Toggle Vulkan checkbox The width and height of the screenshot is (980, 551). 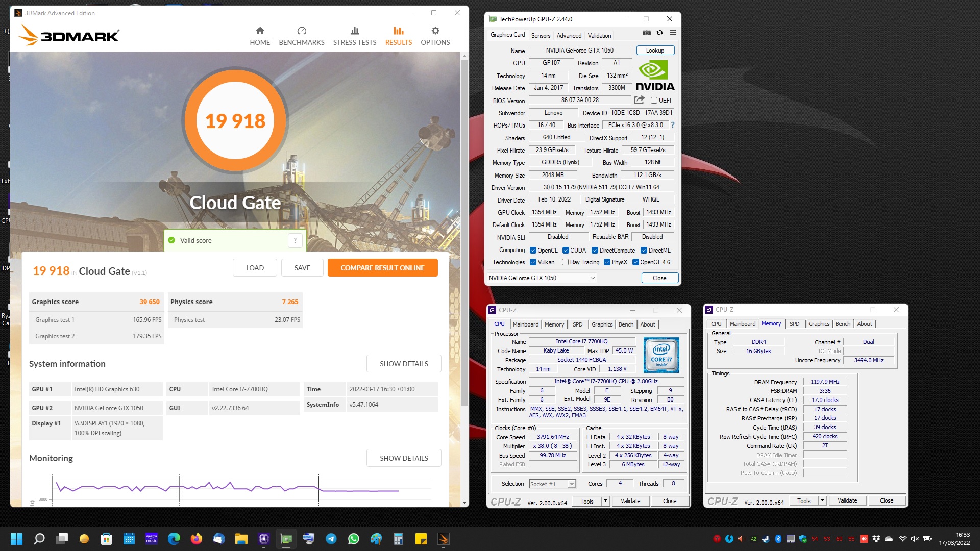[533, 262]
